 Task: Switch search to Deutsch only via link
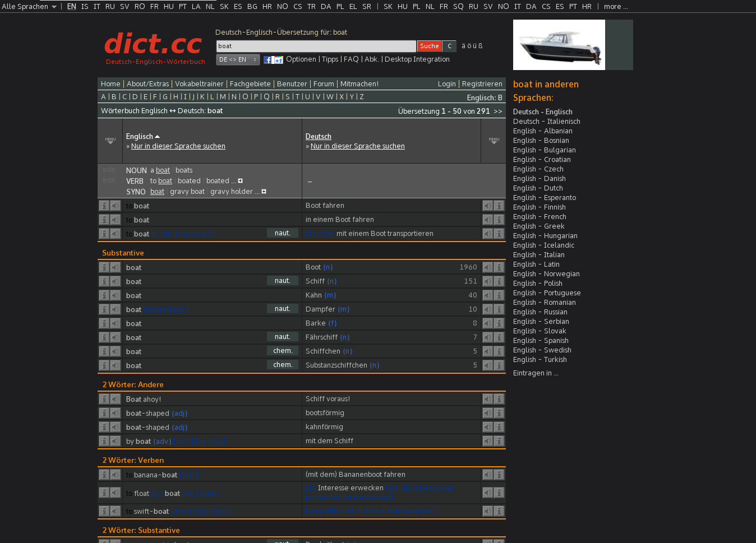coord(357,146)
